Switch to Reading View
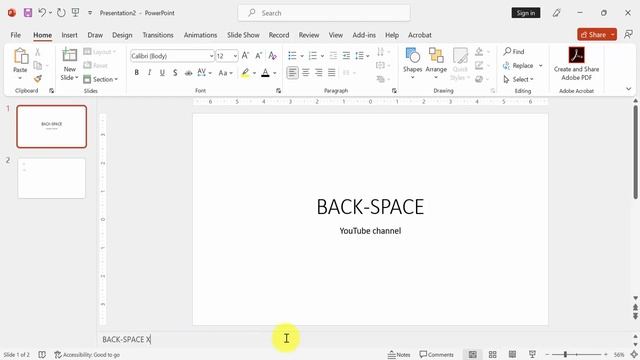Image resolution: width=640 pixels, height=360 pixels. (x=512, y=355)
